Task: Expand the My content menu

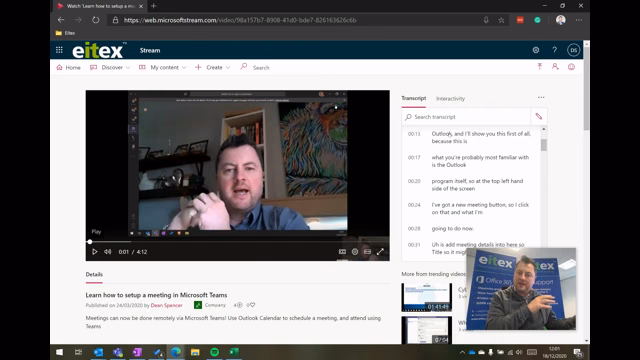Action: click(x=162, y=67)
